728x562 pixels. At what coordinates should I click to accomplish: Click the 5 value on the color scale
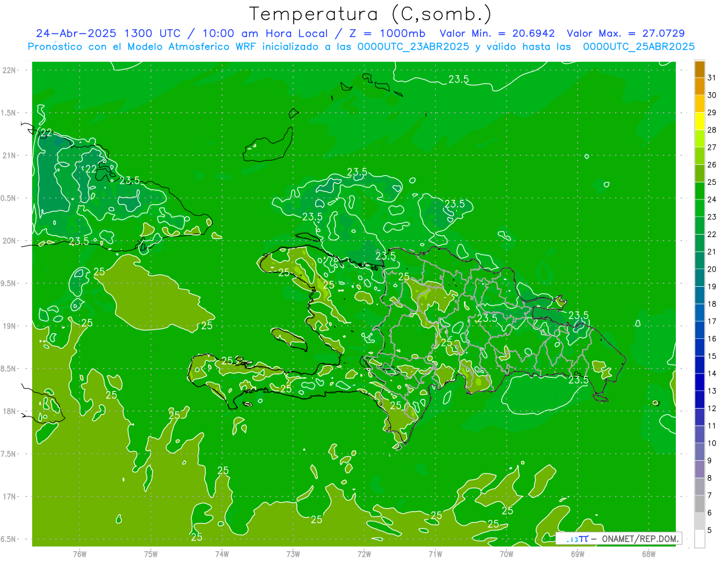[710, 530]
